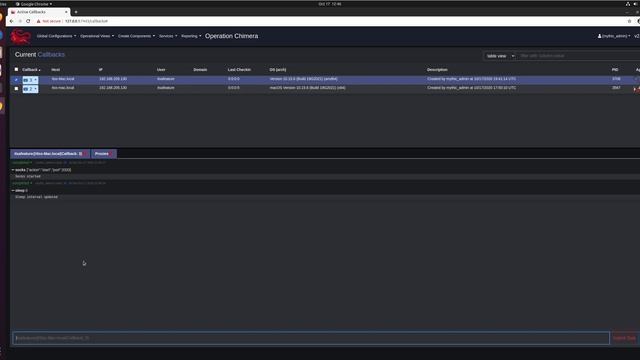This screenshot has height=360, width=640.
Task: Open the callback 3 dropdown button
Action: pyautogui.click(x=30, y=80)
